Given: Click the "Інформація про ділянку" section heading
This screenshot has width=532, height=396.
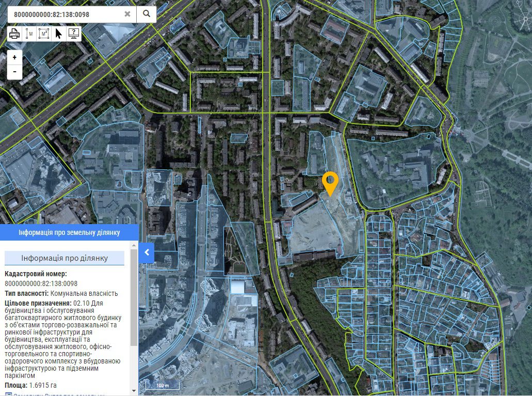Looking at the screenshot, I should click(65, 258).
